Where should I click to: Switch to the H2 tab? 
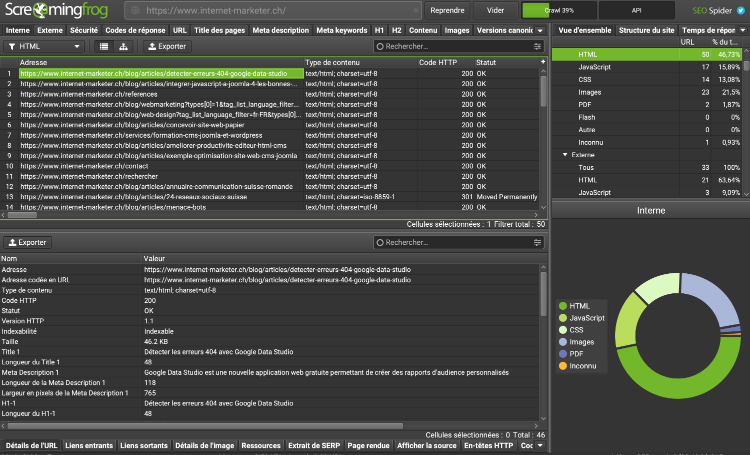(397, 30)
